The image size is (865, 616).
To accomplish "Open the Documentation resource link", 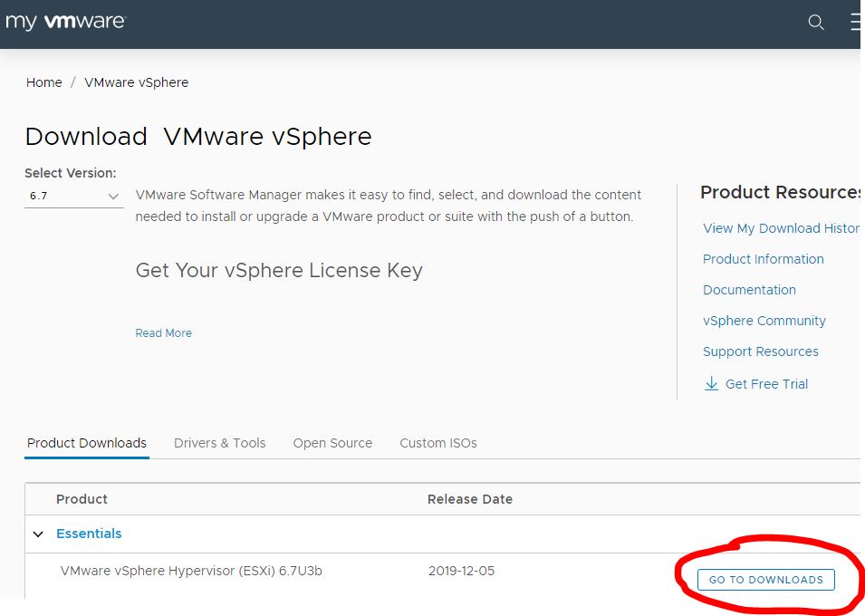I will [x=749, y=290].
